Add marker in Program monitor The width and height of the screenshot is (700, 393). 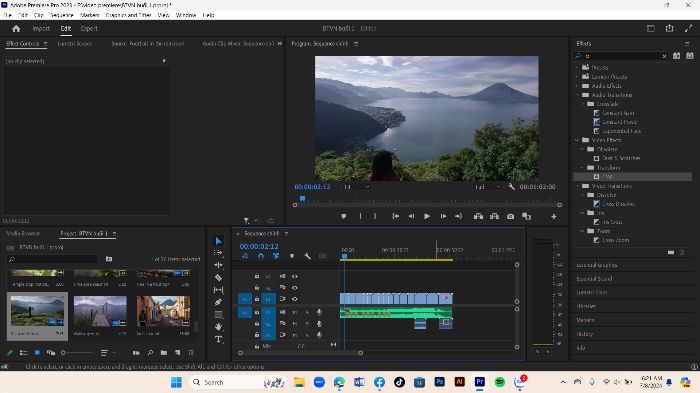pos(343,216)
